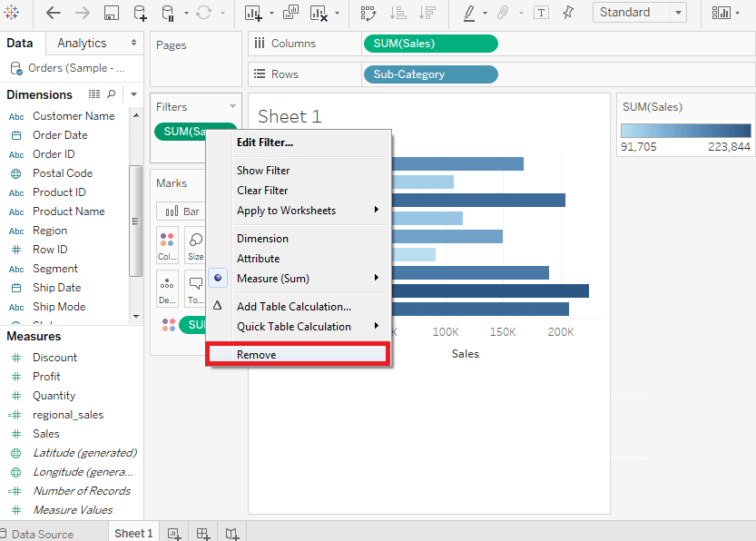Screen dimensions: 756x541
Task: Click the Sort Descending icon
Action: [x=427, y=13]
